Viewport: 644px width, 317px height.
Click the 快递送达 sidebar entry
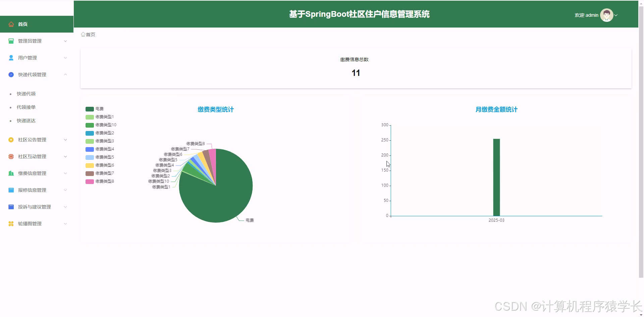(26, 120)
